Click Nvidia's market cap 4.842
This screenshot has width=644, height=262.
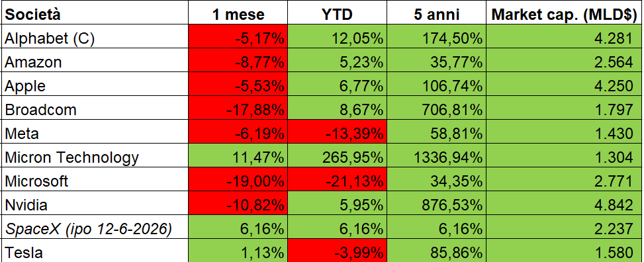565,205
